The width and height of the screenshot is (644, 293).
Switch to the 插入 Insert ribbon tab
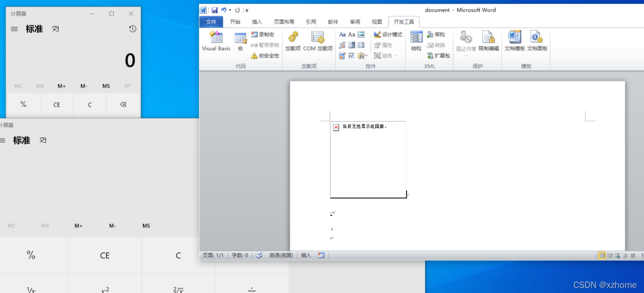point(257,22)
